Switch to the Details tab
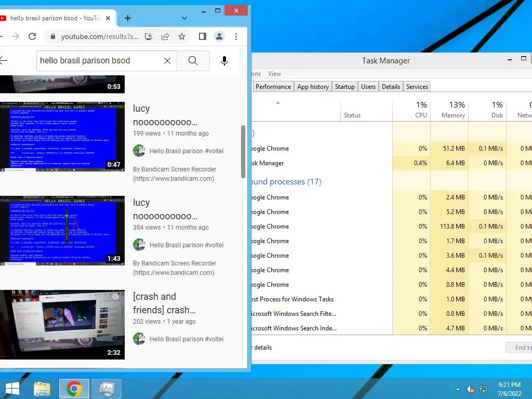Viewport: 532px width, 399px height. pyautogui.click(x=391, y=87)
